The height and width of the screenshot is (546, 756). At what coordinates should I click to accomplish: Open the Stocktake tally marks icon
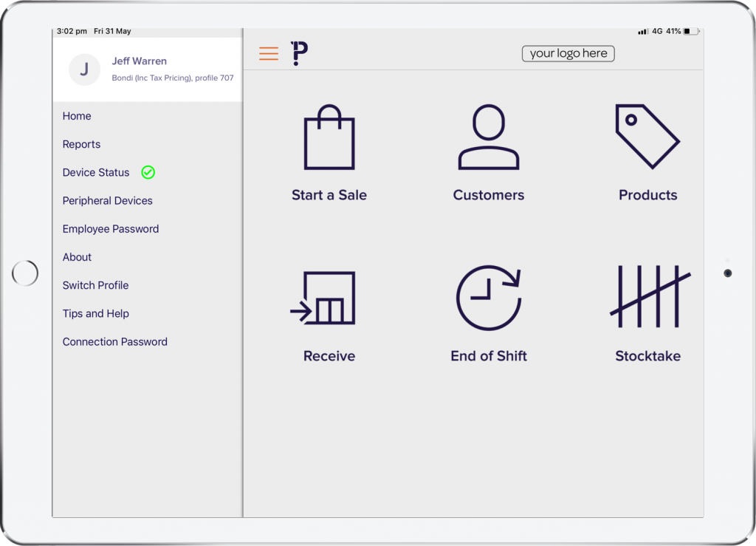[x=650, y=296]
